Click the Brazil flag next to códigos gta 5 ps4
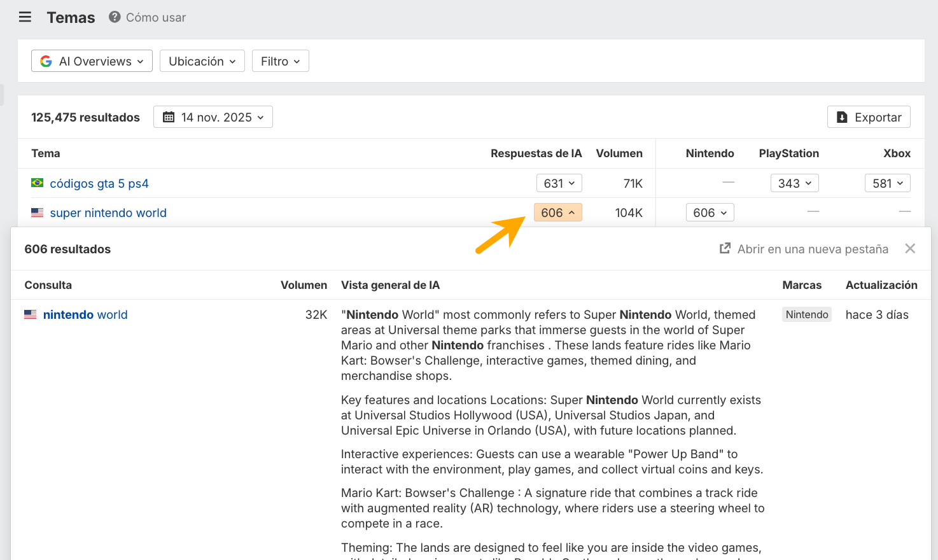Viewport: 938px width, 560px height. 36,183
